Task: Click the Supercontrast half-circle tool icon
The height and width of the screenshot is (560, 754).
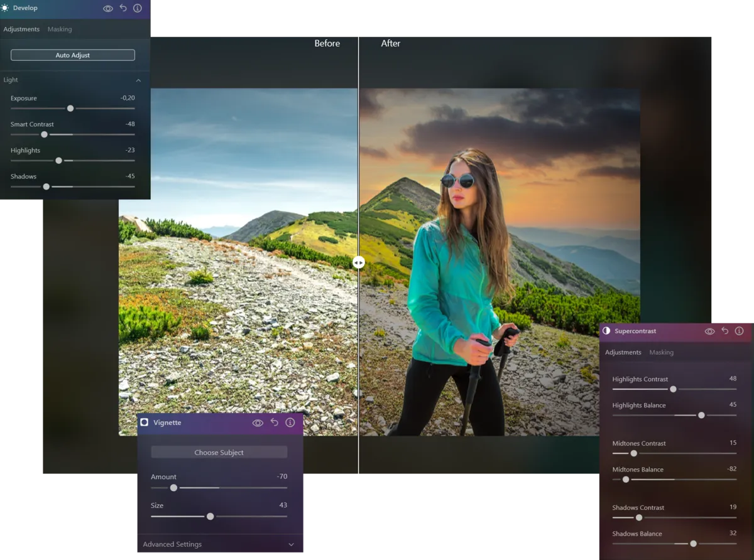Action: (x=606, y=331)
